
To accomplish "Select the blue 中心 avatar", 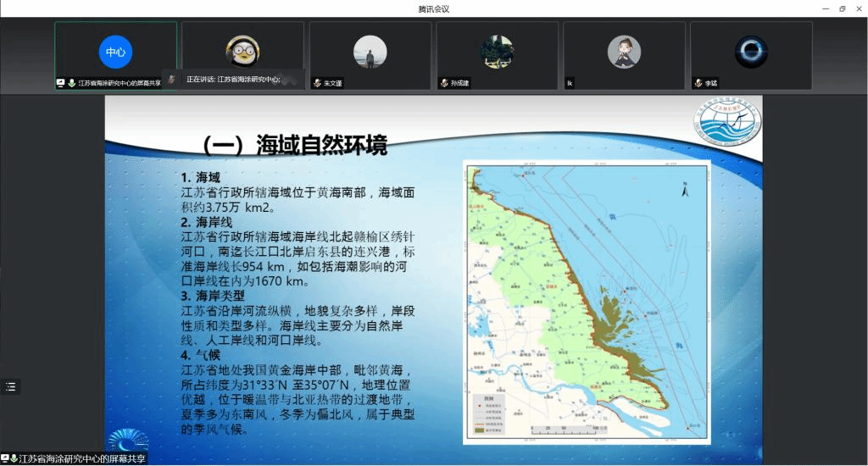I will [x=115, y=52].
